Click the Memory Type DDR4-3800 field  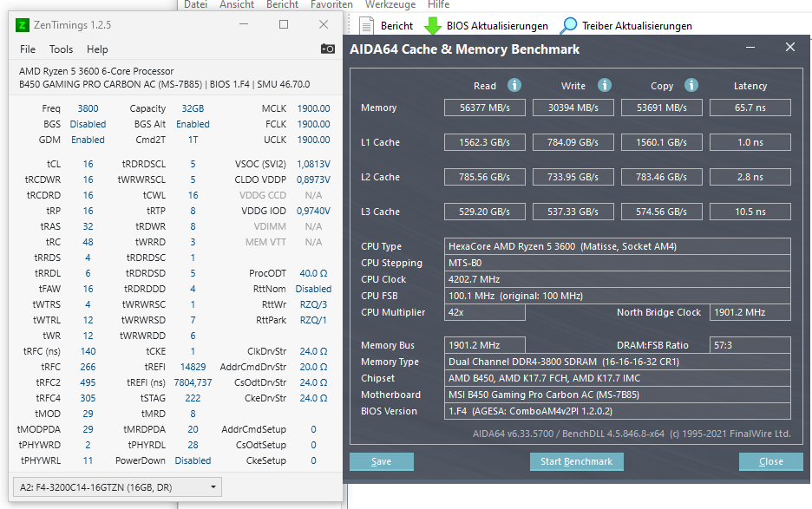(618, 362)
